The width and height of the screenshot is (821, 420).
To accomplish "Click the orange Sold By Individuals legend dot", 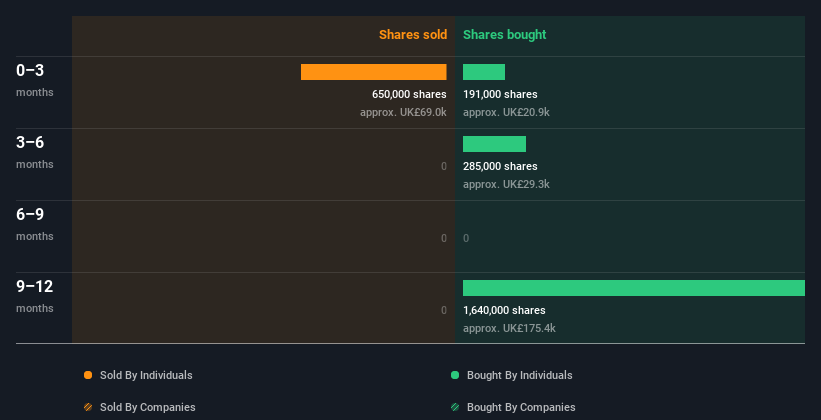I will tap(88, 375).
